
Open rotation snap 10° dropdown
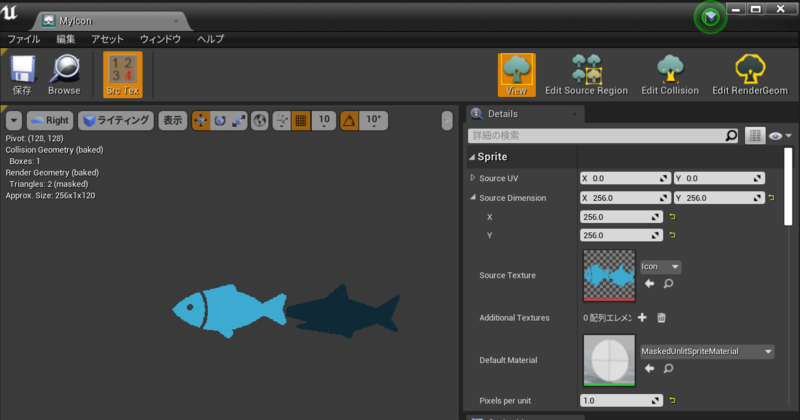point(373,121)
